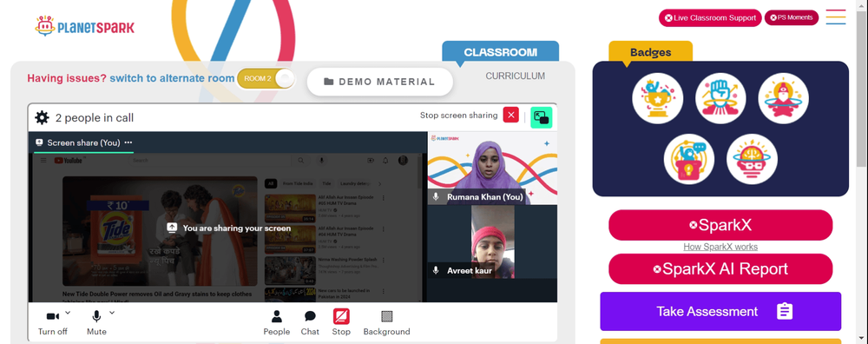The height and width of the screenshot is (344, 868).
Task: Expand microphone options chevron
Action: coord(112,313)
